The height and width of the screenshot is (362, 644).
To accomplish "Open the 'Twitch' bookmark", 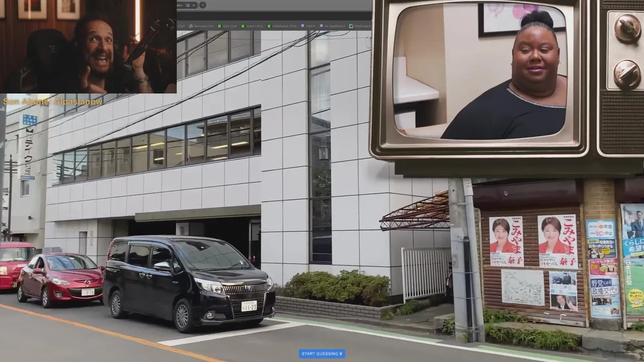I will [x=308, y=26].
